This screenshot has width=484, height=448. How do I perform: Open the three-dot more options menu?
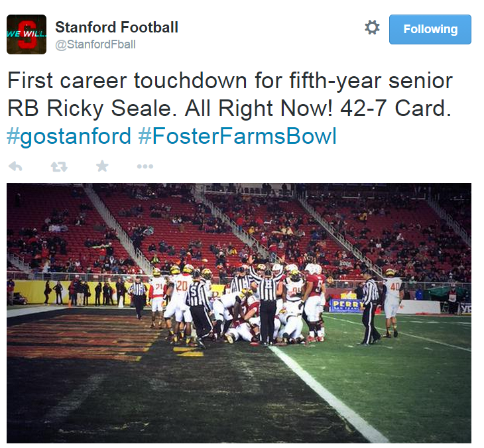click(145, 166)
